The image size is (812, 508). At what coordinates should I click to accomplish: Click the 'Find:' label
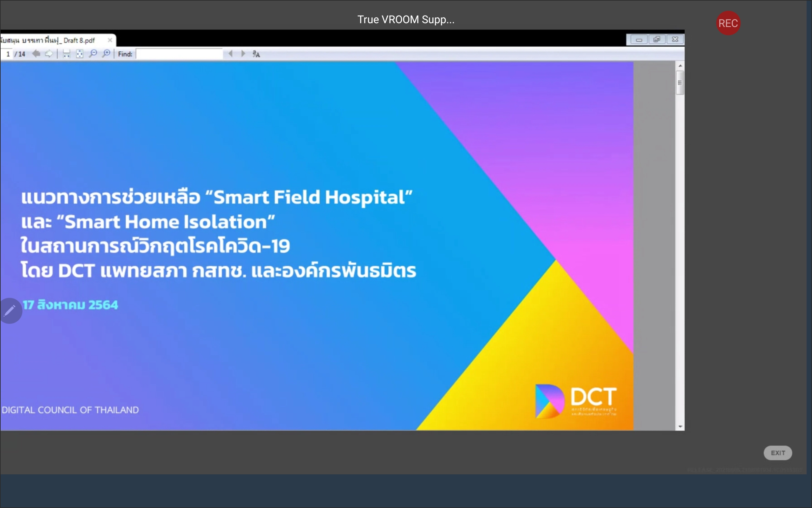point(125,54)
